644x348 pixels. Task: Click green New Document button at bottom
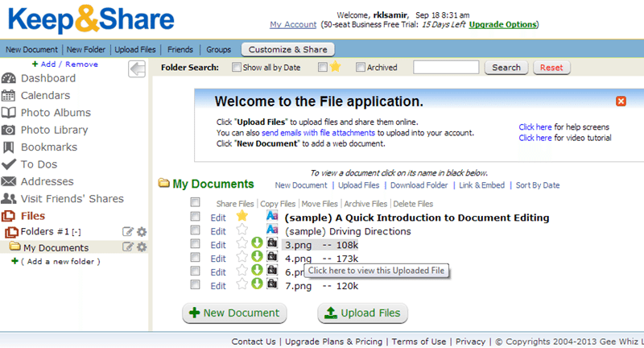coord(234,313)
